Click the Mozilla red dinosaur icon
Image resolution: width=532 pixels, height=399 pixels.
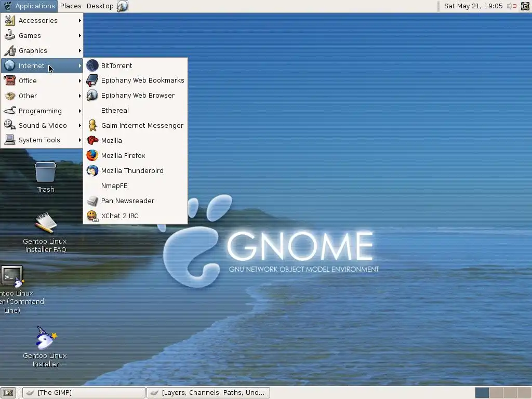[x=92, y=140]
